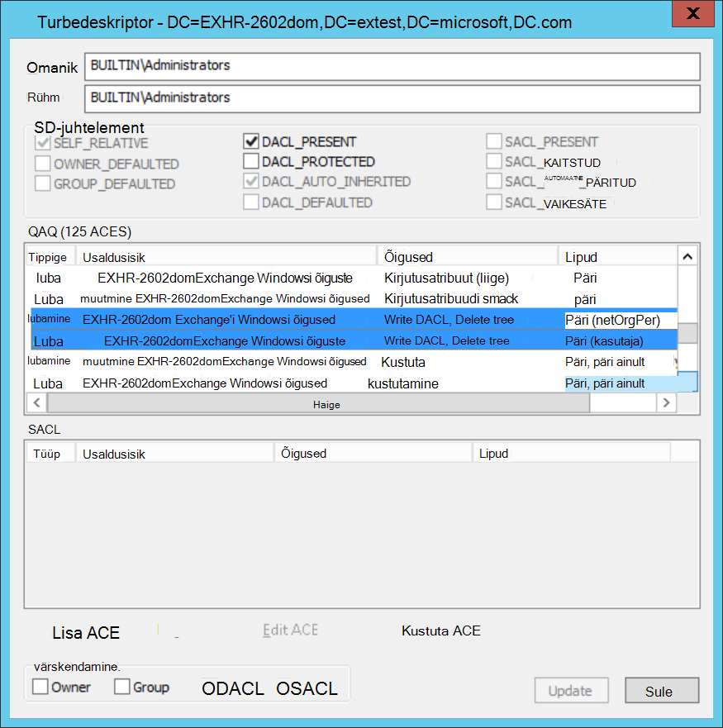
Task: Click the Update button
Action: (x=571, y=690)
